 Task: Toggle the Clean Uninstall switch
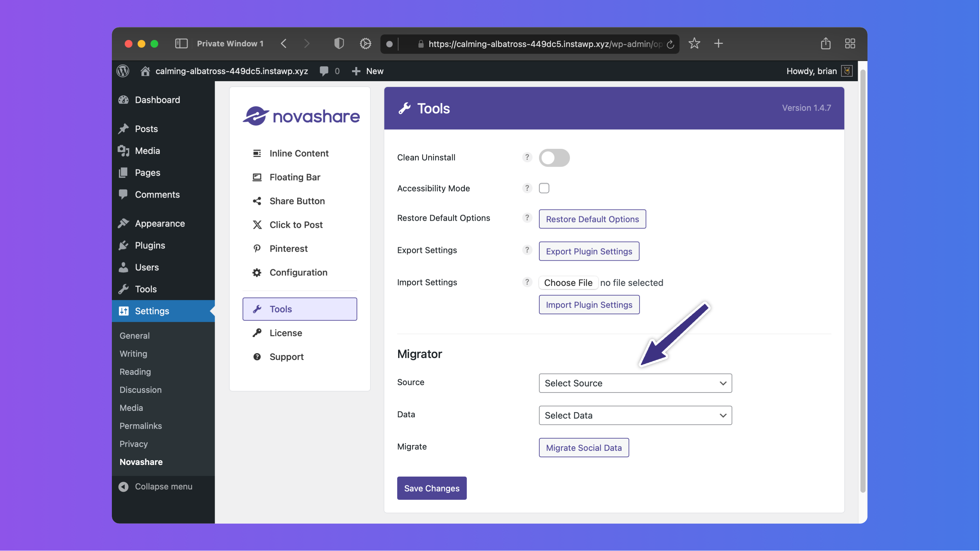554,158
